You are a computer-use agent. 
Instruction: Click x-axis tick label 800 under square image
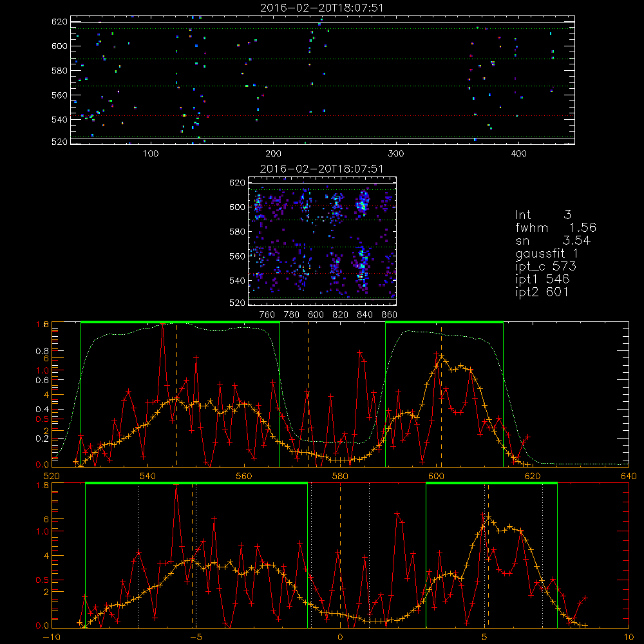coord(316,315)
